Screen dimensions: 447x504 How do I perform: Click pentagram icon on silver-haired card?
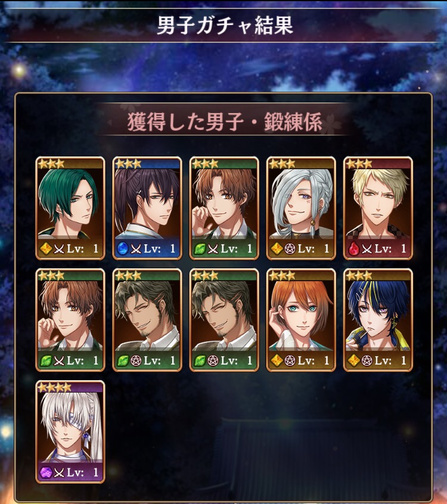coord(290,249)
